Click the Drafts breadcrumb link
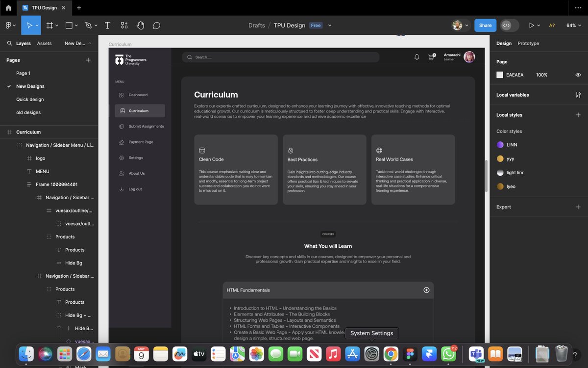This screenshot has height=368, width=588. (257, 26)
